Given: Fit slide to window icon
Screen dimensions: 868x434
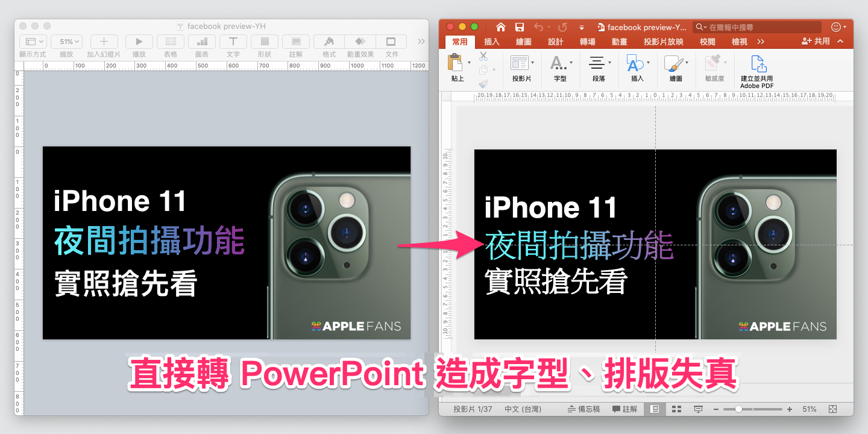Looking at the screenshot, I should [x=833, y=409].
